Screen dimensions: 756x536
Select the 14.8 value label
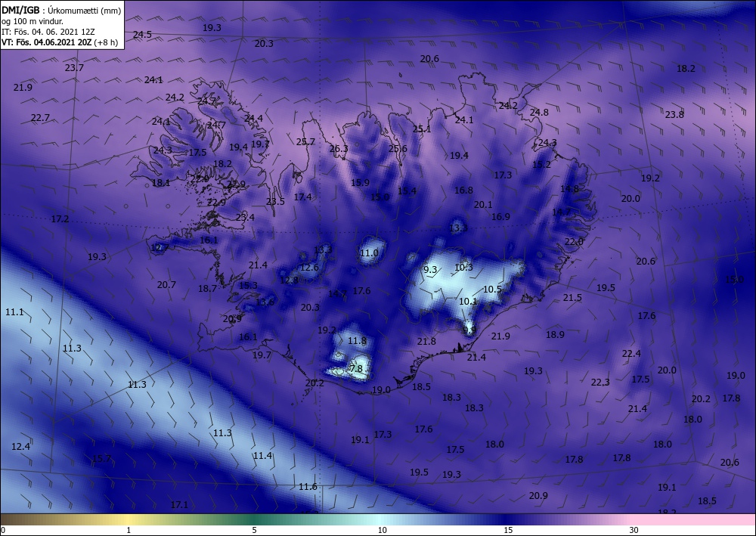569,188
